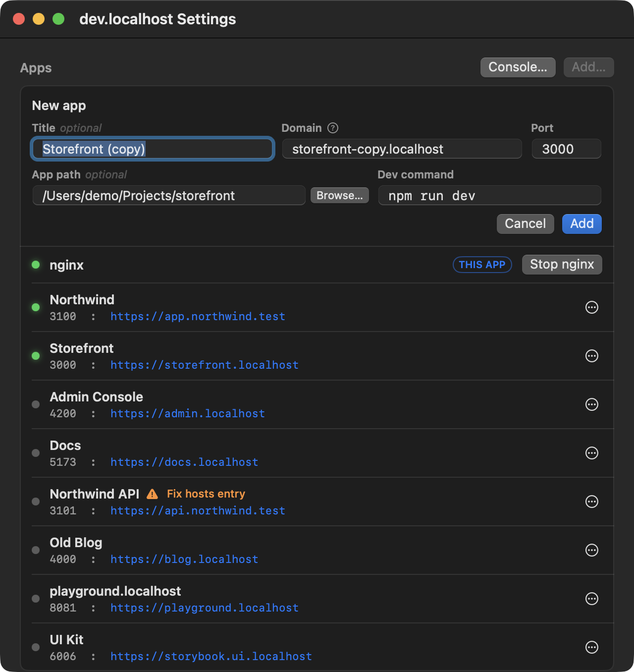Click the gray status dot beside Admin Console

point(36,404)
